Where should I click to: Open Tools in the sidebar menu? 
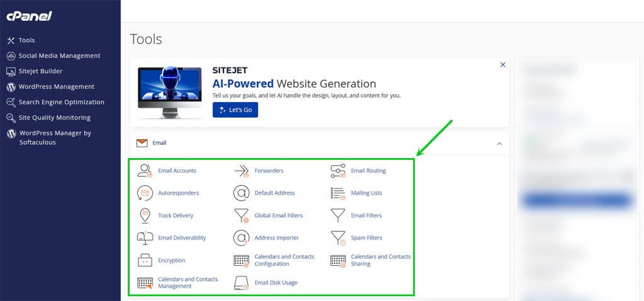coord(26,40)
